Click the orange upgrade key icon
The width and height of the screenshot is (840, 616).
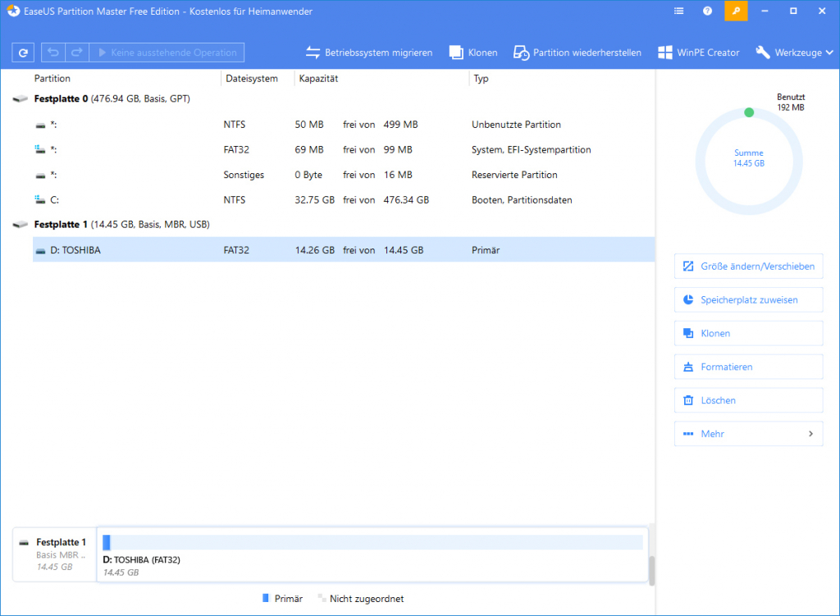(x=735, y=11)
